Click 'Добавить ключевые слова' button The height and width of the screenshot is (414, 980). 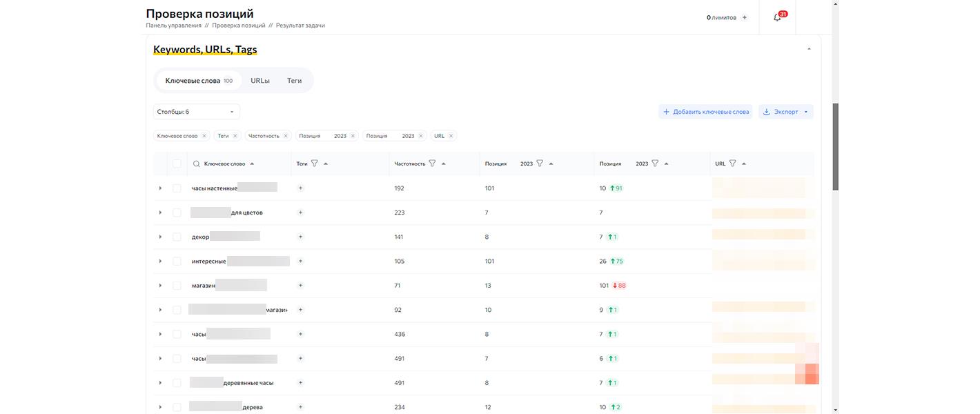coord(705,112)
